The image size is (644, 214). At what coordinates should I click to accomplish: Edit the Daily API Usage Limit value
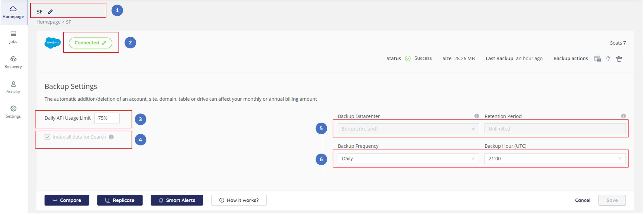107,118
